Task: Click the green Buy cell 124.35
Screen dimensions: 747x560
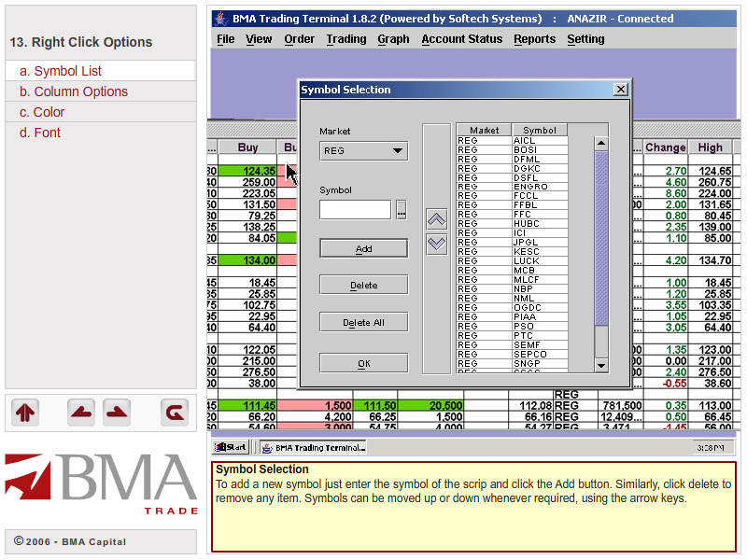Action: pos(247,171)
